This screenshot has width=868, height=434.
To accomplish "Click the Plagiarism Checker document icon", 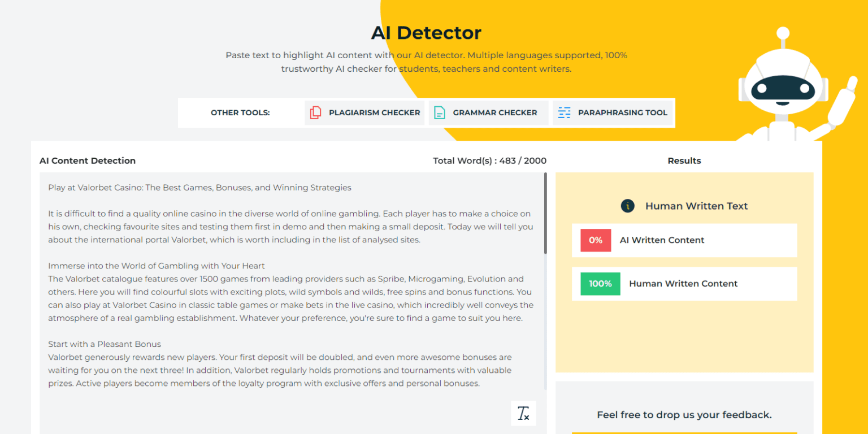I will pyautogui.click(x=315, y=112).
